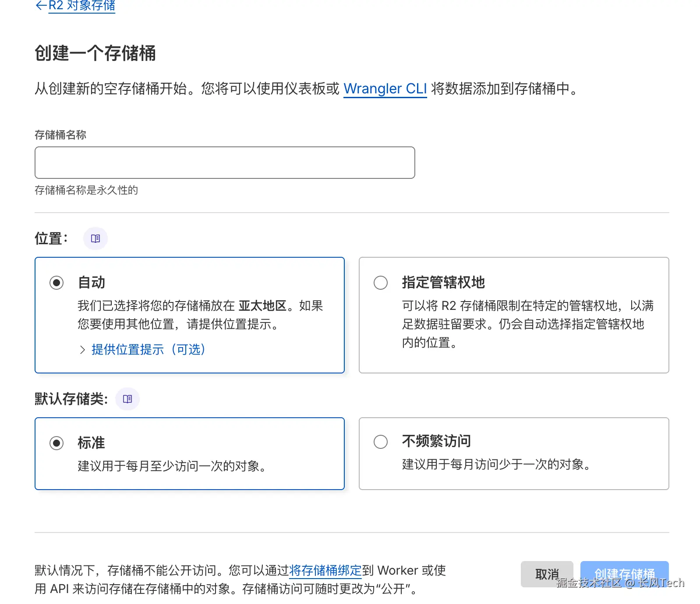Select the 指定管辖权地 radio button
The width and height of the screenshot is (700, 604).
(381, 283)
